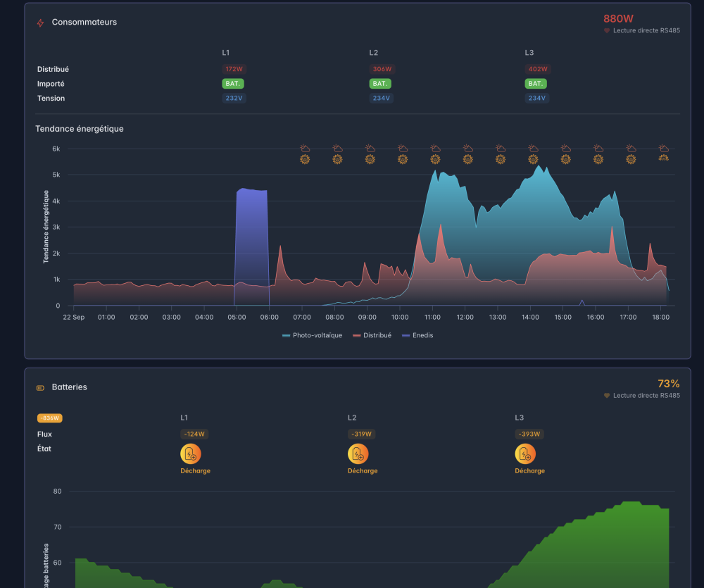Click the 402W distributed value for L3

coord(537,69)
